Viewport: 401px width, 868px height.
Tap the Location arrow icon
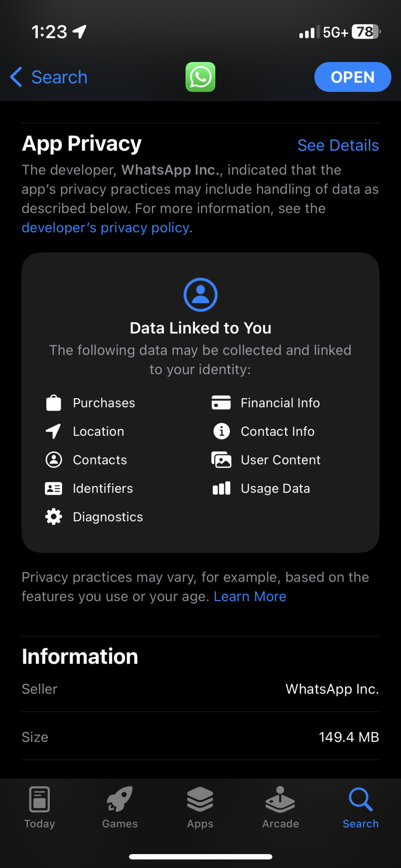(53, 431)
